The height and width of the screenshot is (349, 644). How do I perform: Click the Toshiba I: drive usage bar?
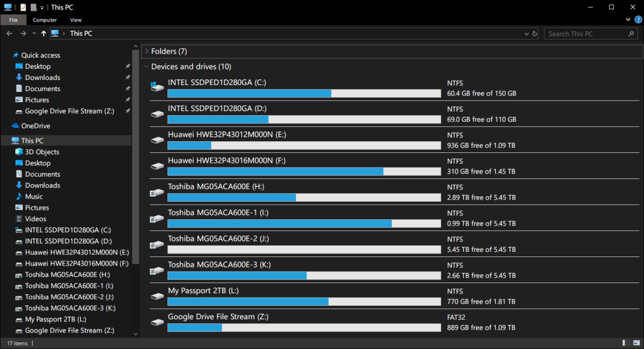click(x=304, y=223)
